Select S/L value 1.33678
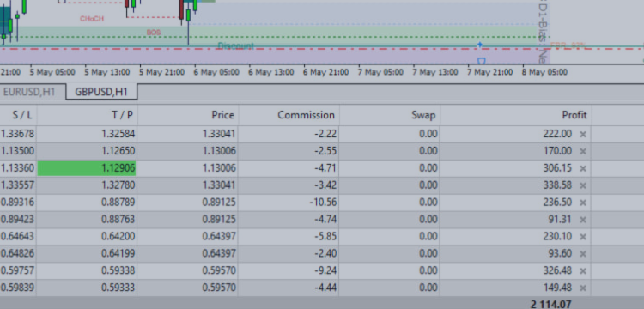 pyautogui.click(x=18, y=134)
